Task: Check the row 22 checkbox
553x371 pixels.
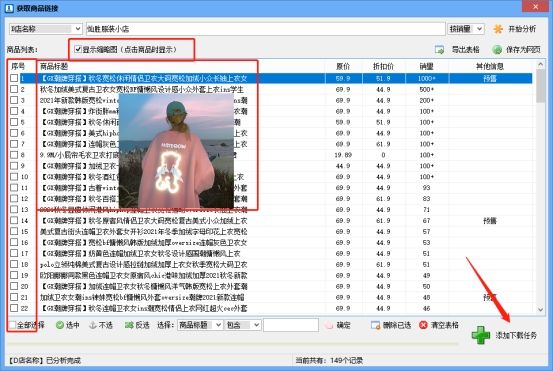Action: [x=14, y=308]
